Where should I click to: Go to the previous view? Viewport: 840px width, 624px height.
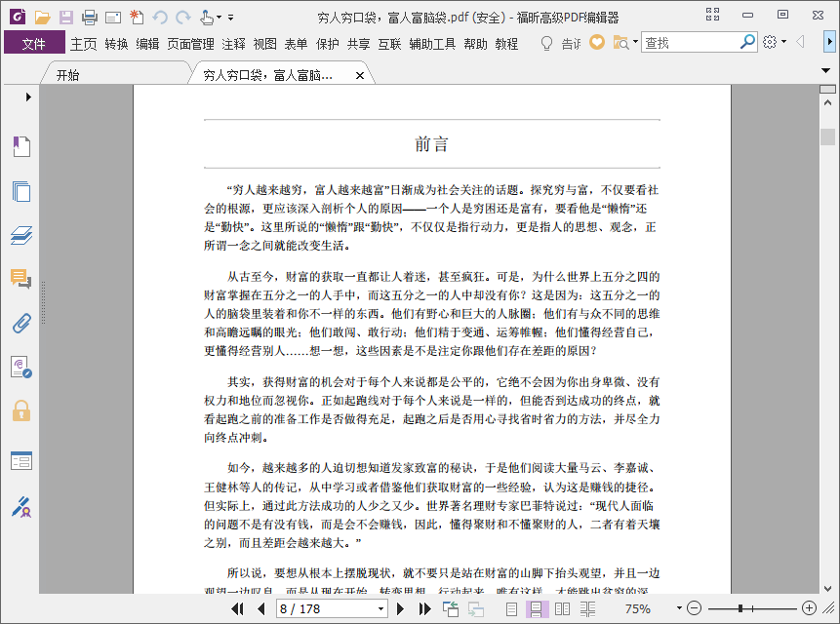451,609
